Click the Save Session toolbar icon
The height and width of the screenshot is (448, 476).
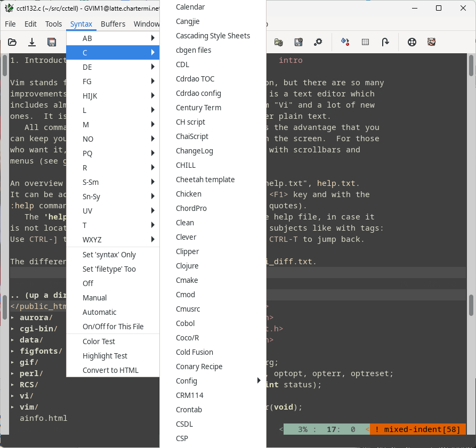pyautogui.click(x=298, y=42)
